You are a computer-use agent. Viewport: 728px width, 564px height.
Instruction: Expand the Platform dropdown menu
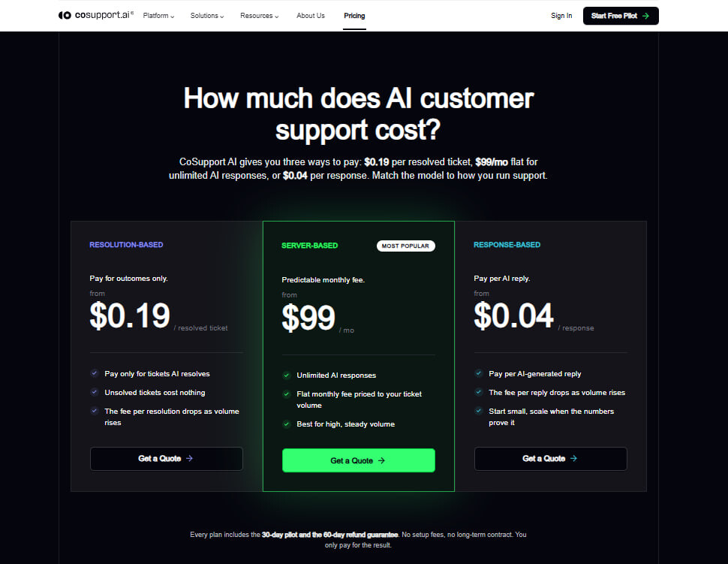[158, 16]
